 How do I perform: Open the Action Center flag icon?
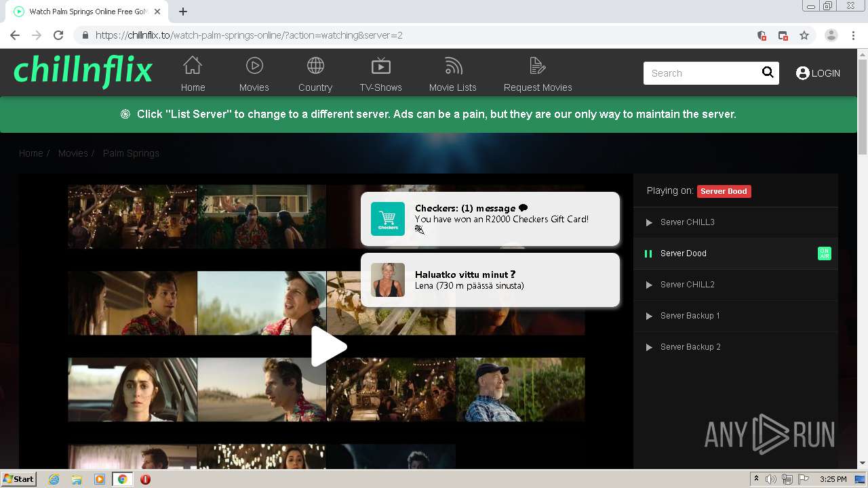click(804, 479)
